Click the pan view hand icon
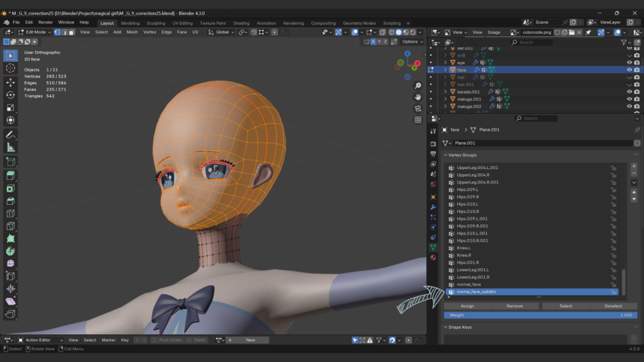 [418, 97]
